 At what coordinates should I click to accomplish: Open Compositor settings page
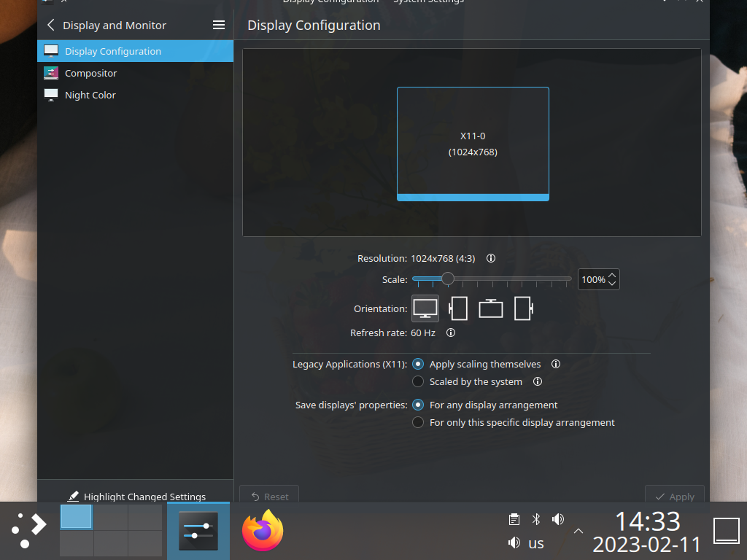tap(135, 73)
